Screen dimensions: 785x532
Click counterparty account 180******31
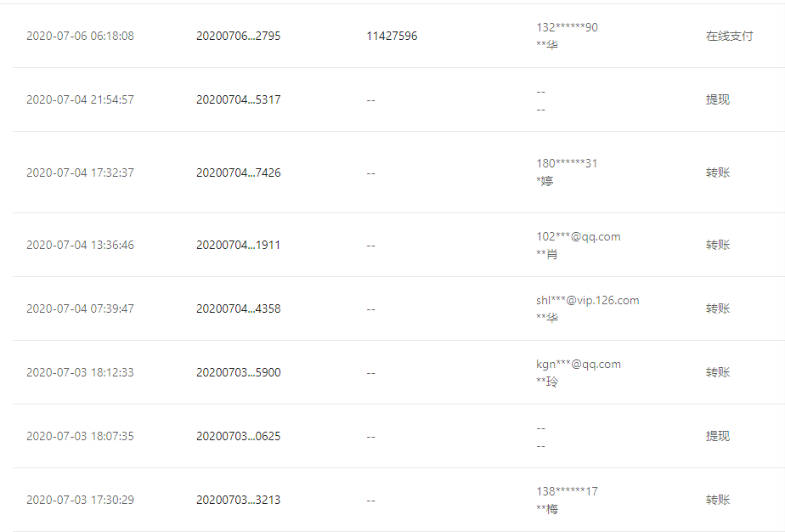click(567, 163)
